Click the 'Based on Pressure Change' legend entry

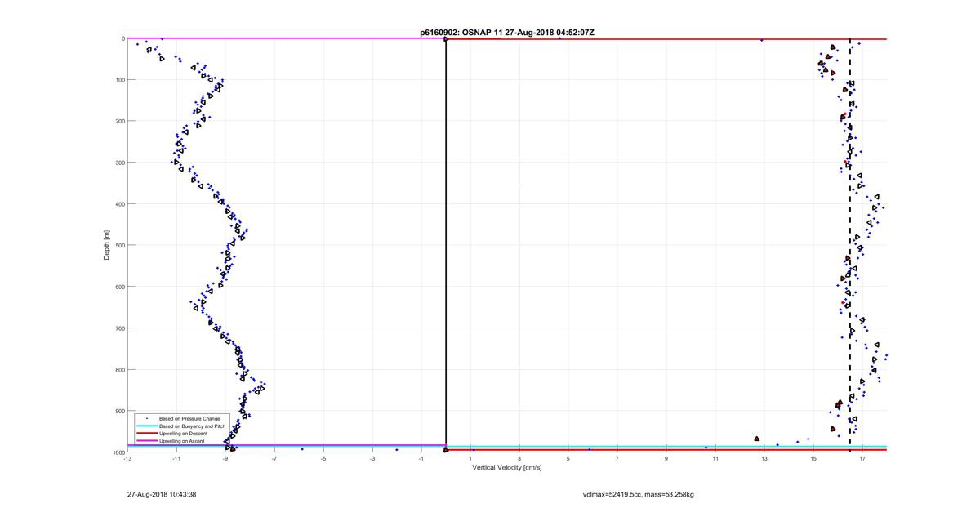click(189, 419)
